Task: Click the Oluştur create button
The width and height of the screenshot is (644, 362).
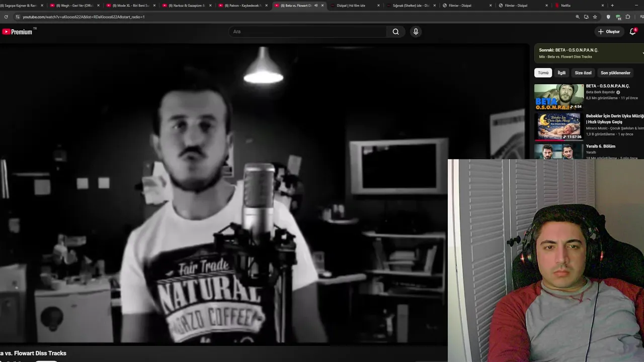Action: pos(609,32)
